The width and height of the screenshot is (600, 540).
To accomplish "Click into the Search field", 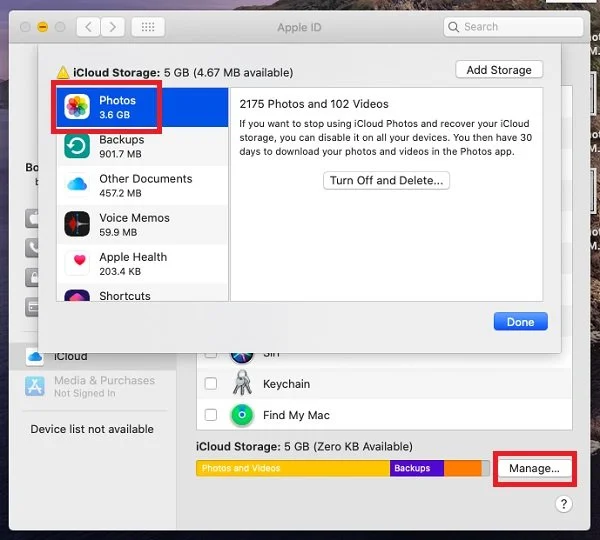I will click(514, 27).
